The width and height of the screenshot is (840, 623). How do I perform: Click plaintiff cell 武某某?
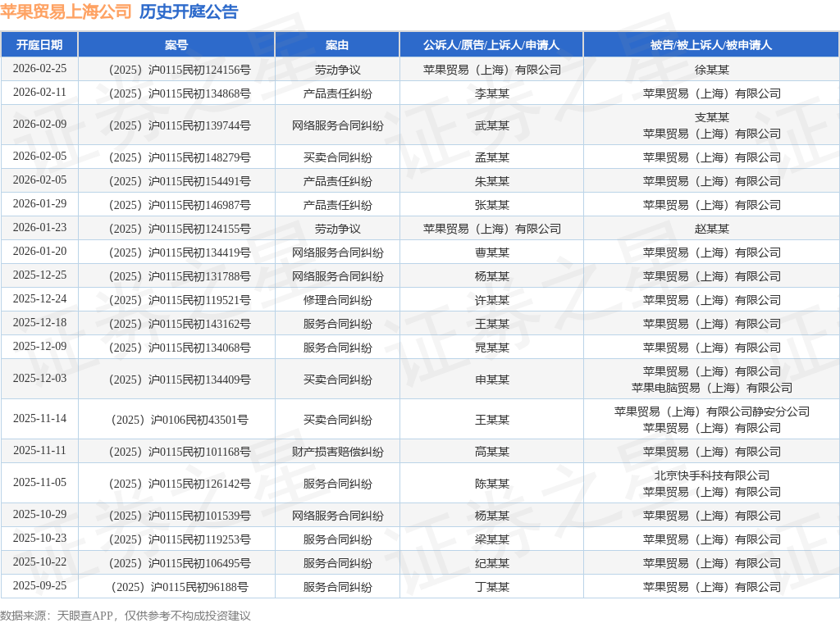(x=492, y=125)
